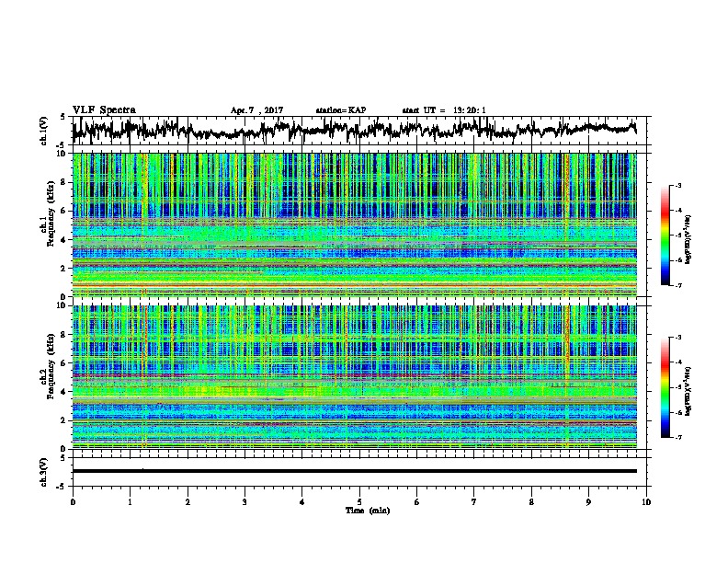Click time axis tick label "10"
This screenshot has width=728, height=563.
click(x=646, y=502)
